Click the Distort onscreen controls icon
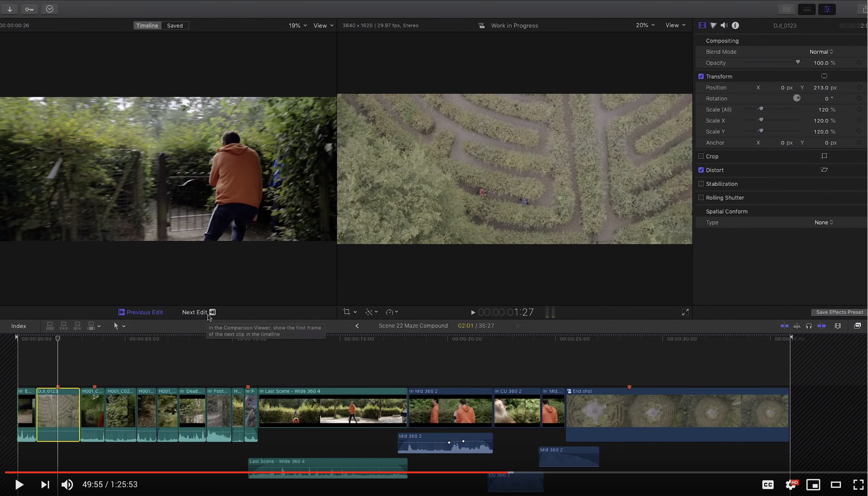868x496 pixels. [824, 170]
